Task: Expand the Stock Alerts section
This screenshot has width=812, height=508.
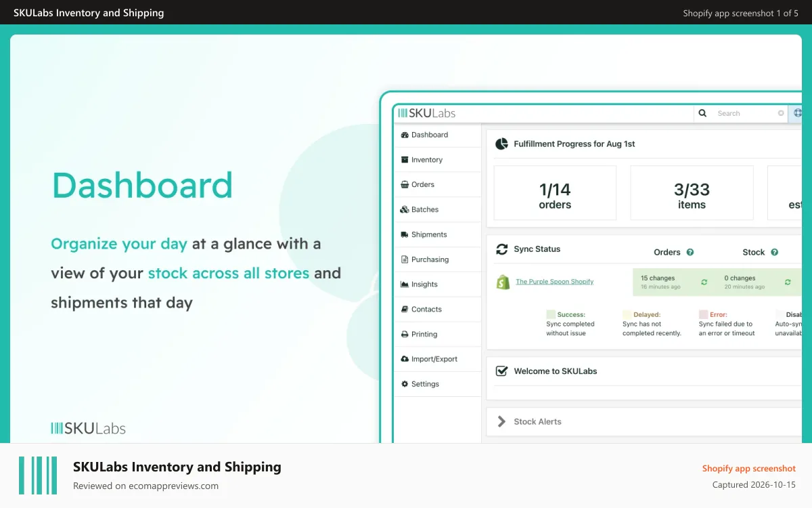Action: (501, 421)
